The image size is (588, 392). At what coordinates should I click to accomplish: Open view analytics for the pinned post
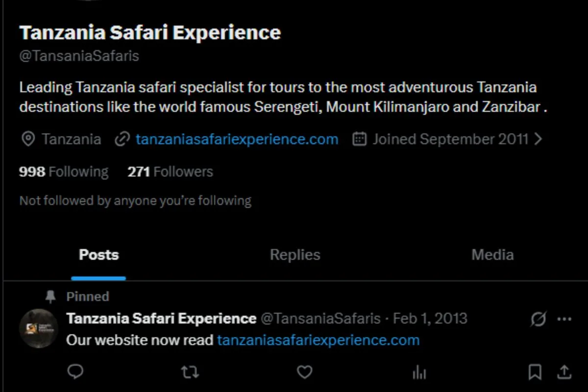(419, 372)
